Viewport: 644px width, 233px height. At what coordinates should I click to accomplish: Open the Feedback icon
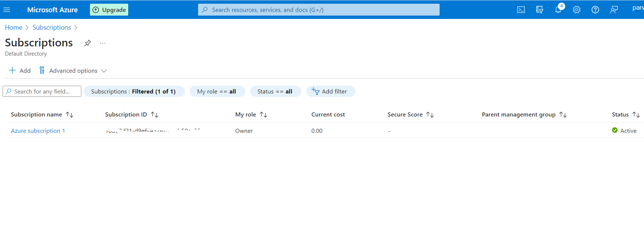click(x=614, y=10)
